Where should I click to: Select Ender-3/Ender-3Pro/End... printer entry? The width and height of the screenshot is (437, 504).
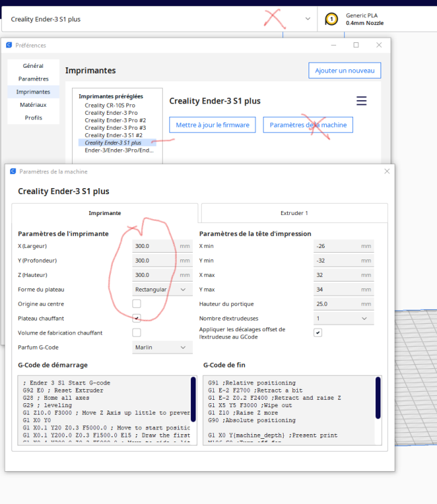(x=119, y=150)
